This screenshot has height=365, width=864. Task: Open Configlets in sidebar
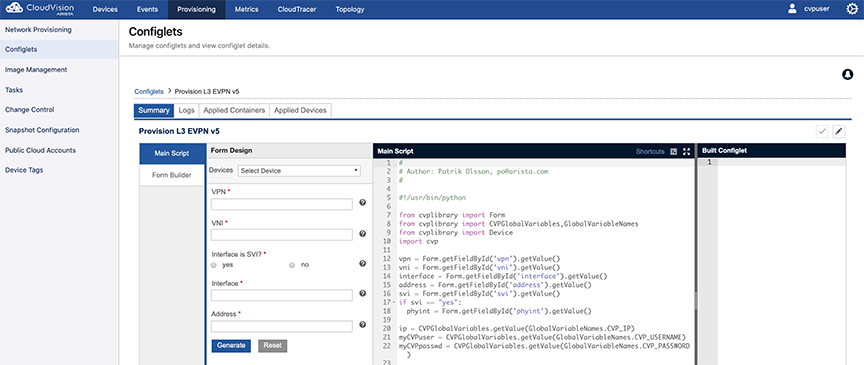60,50
